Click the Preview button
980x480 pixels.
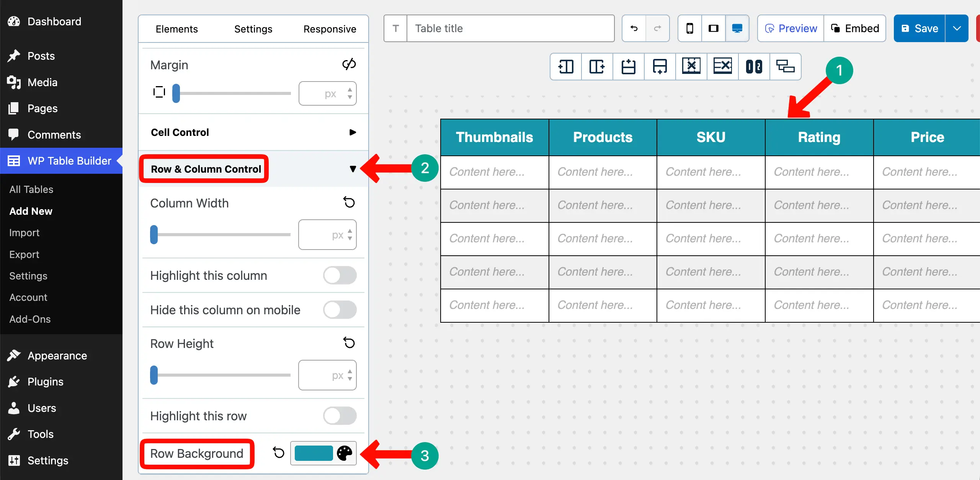point(791,28)
